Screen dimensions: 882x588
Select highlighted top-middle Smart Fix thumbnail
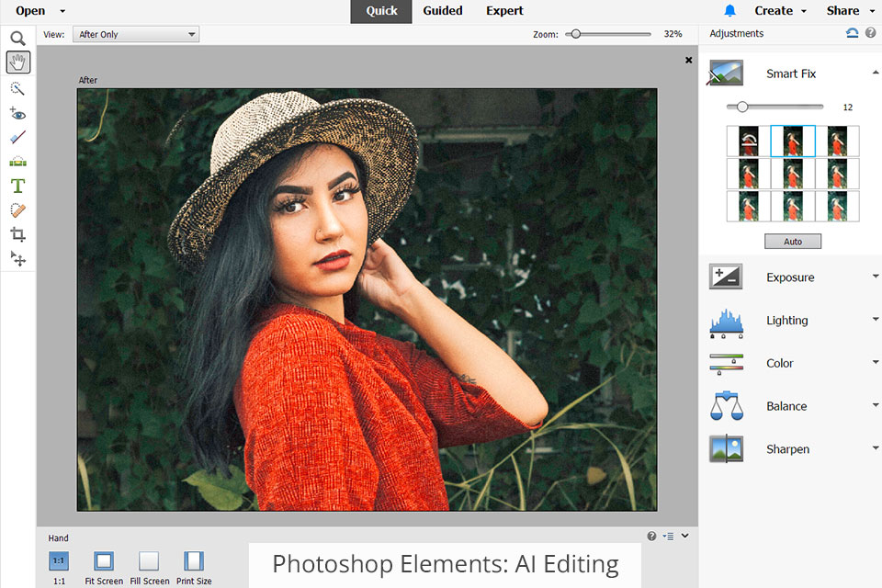click(793, 141)
